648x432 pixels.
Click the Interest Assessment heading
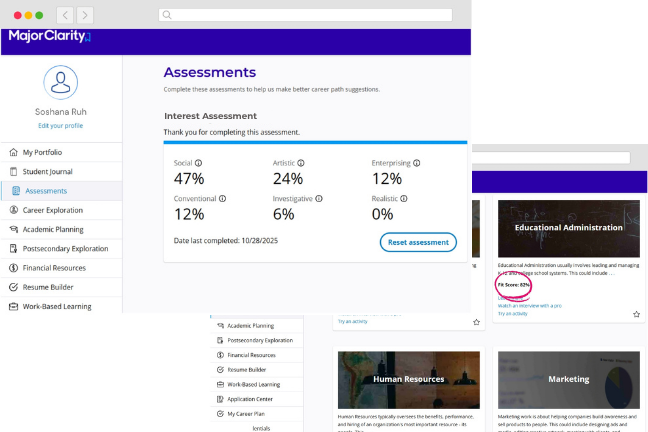click(210, 116)
